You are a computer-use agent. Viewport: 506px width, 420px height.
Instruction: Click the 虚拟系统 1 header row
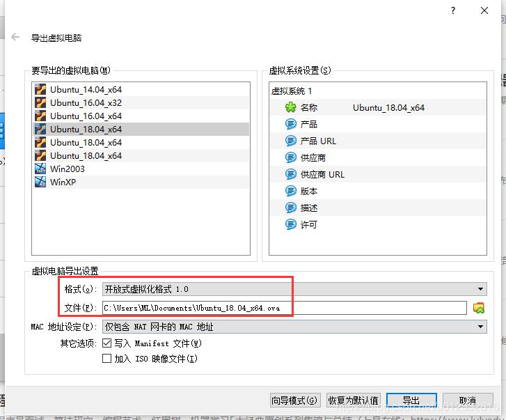click(x=377, y=91)
